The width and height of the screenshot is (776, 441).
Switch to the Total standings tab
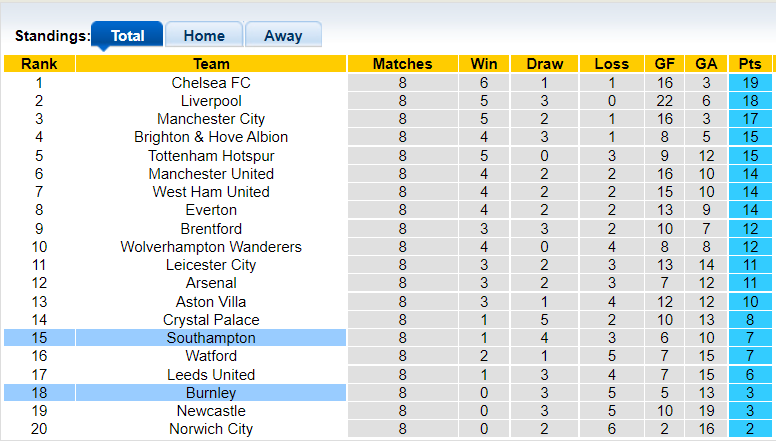(x=127, y=36)
